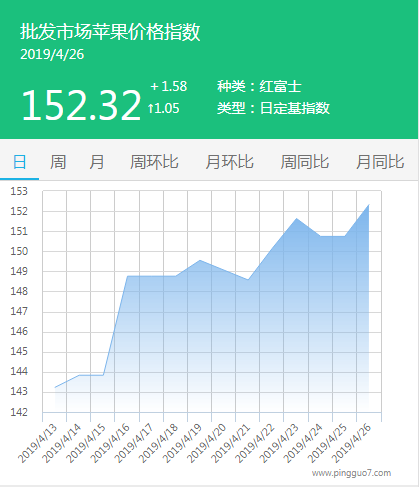
Task: Click the header date 2019/4/26
Action: point(52,55)
